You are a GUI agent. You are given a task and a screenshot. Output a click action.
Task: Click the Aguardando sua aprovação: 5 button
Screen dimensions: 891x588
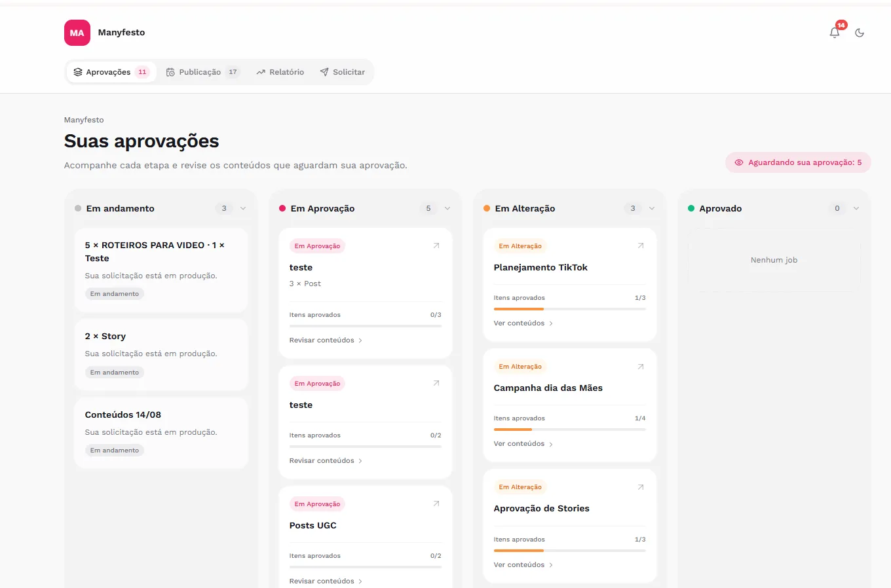tap(798, 162)
